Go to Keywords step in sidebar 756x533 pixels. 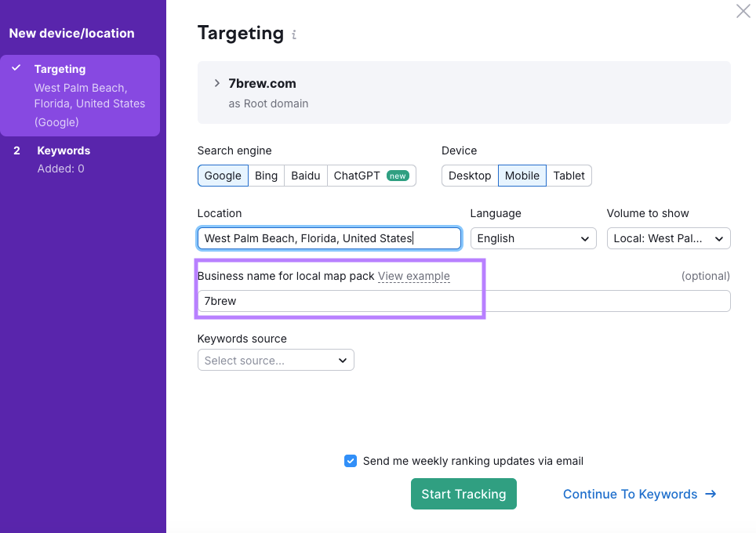point(64,150)
